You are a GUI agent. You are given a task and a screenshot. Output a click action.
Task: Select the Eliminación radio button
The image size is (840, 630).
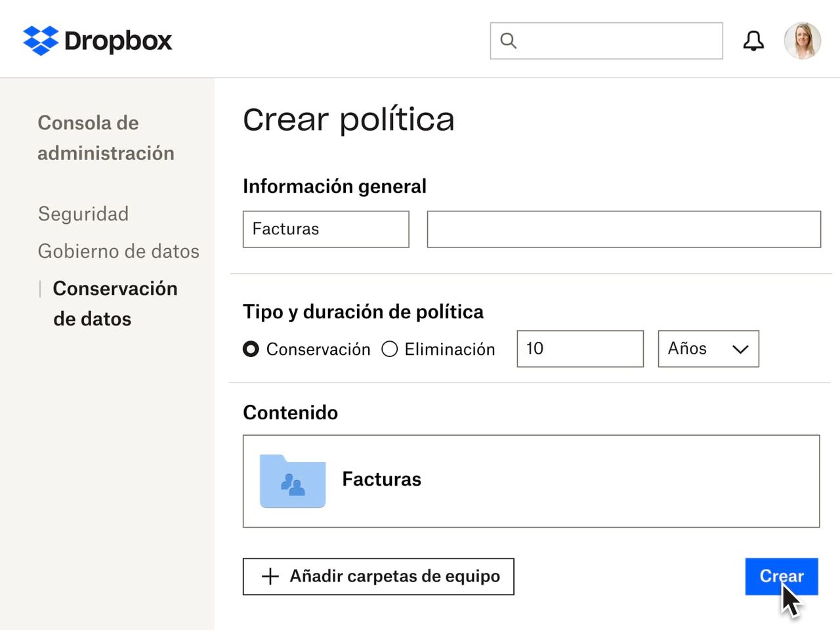click(390, 349)
